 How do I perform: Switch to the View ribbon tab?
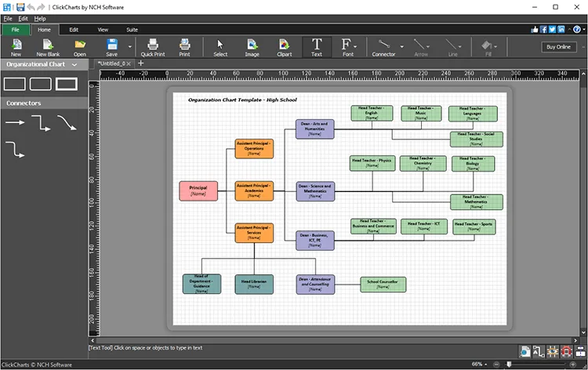pos(103,30)
